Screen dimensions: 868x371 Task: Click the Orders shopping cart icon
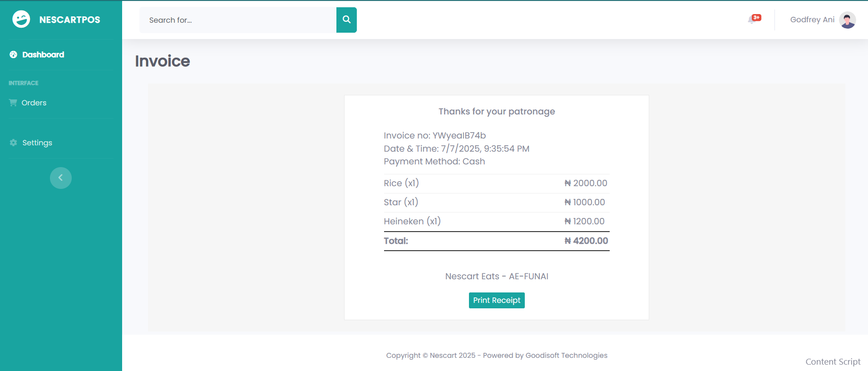click(13, 103)
